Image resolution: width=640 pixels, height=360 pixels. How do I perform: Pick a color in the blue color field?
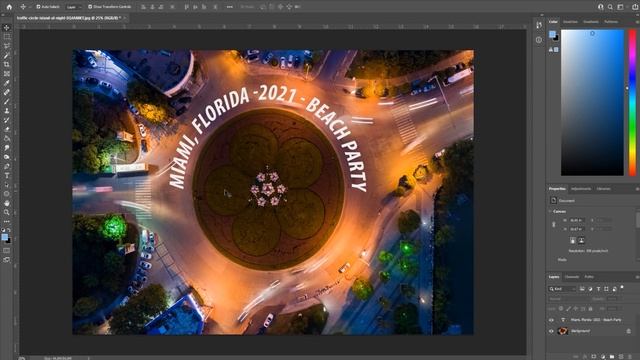[x=592, y=103]
